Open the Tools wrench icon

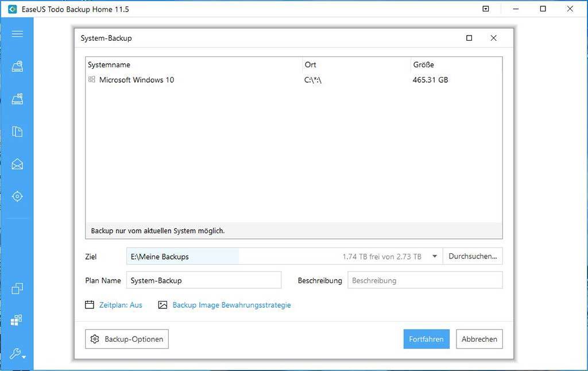pyautogui.click(x=17, y=353)
